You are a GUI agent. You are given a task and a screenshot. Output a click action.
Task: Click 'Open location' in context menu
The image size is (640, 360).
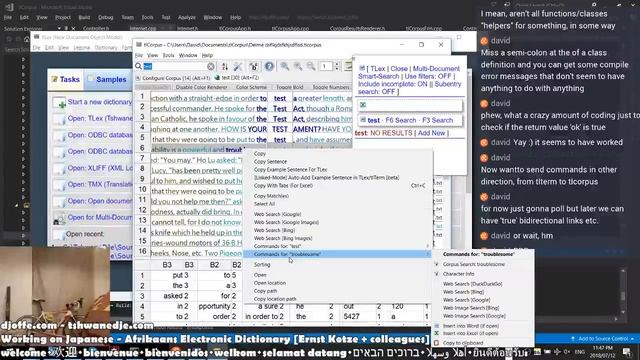tap(269, 283)
